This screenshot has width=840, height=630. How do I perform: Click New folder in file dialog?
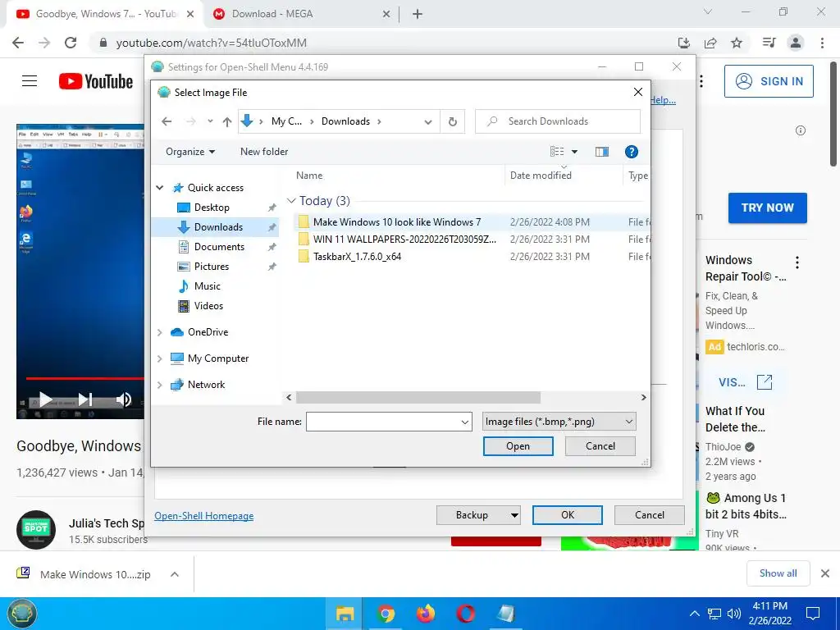tap(264, 152)
